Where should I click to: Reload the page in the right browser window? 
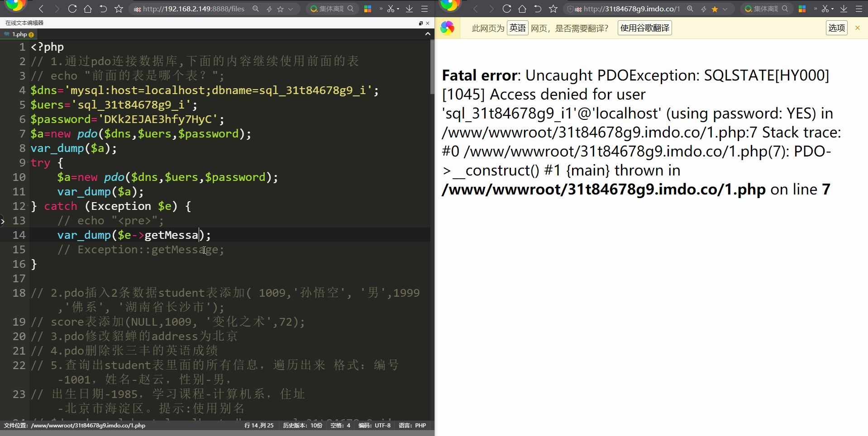(x=506, y=9)
